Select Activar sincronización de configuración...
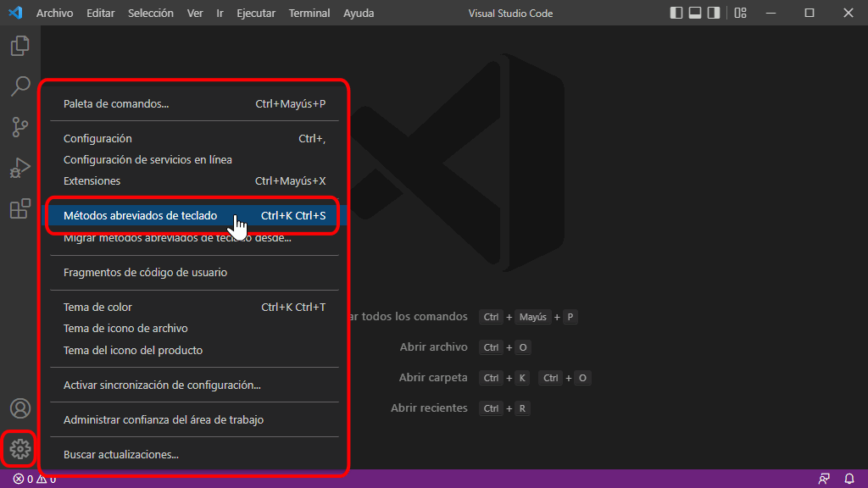Image resolution: width=868 pixels, height=488 pixels. (194, 385)
